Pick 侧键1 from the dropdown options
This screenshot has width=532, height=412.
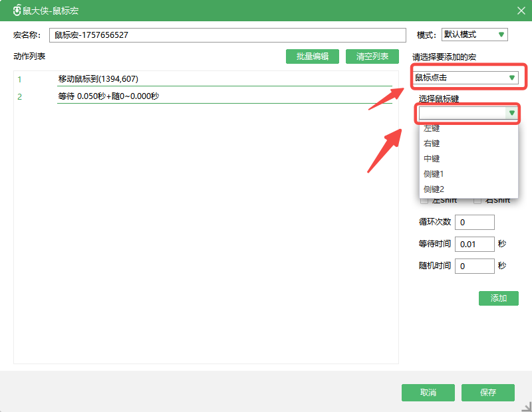434,174
